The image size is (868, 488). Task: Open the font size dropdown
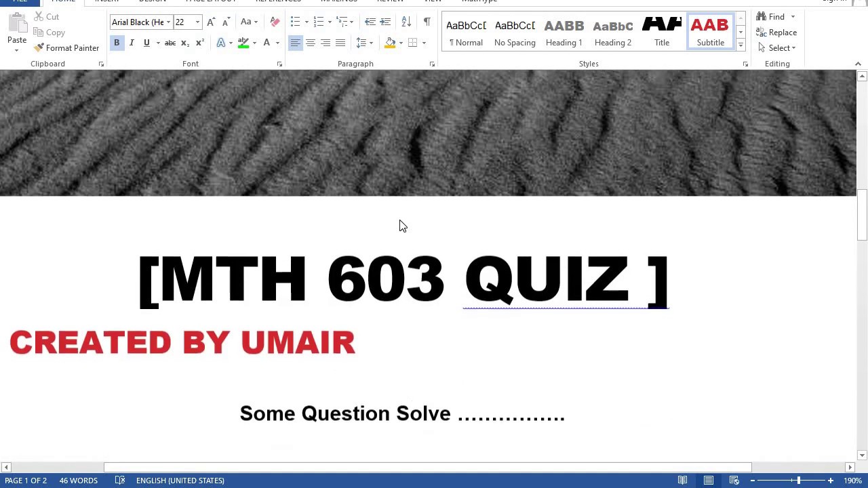tap(197, 22)
